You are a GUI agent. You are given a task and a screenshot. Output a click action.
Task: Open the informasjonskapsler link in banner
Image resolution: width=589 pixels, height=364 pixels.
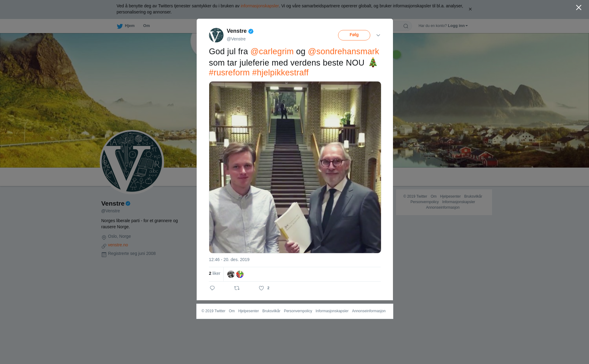point(260,6)
